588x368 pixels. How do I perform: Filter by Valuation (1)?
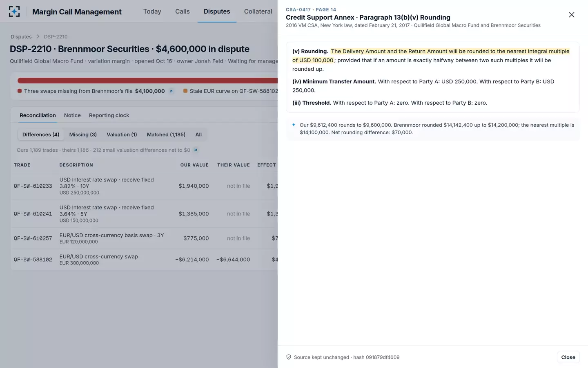pyautogui.click(x=122, y=135)
